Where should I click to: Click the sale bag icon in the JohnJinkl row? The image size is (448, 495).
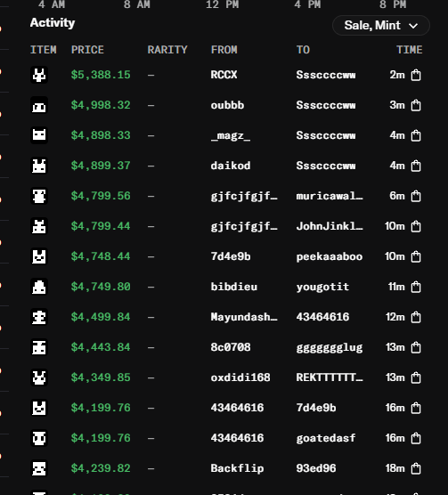[x=416, y=226]
